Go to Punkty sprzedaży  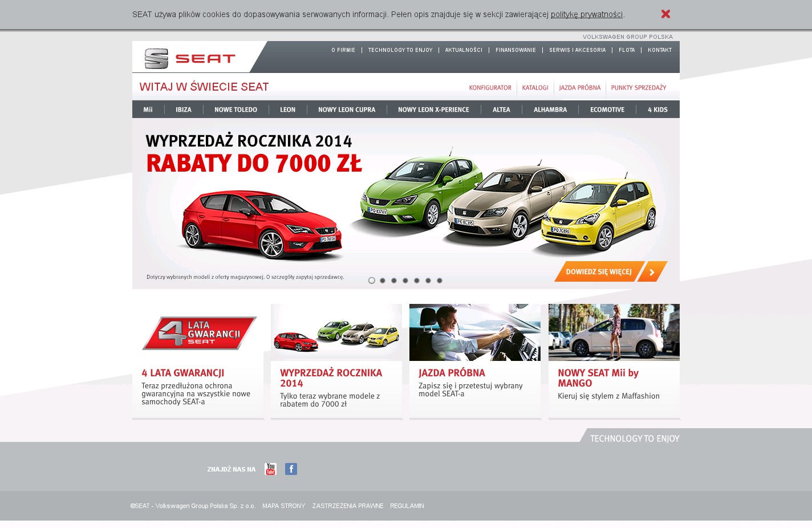coord(638,88)
